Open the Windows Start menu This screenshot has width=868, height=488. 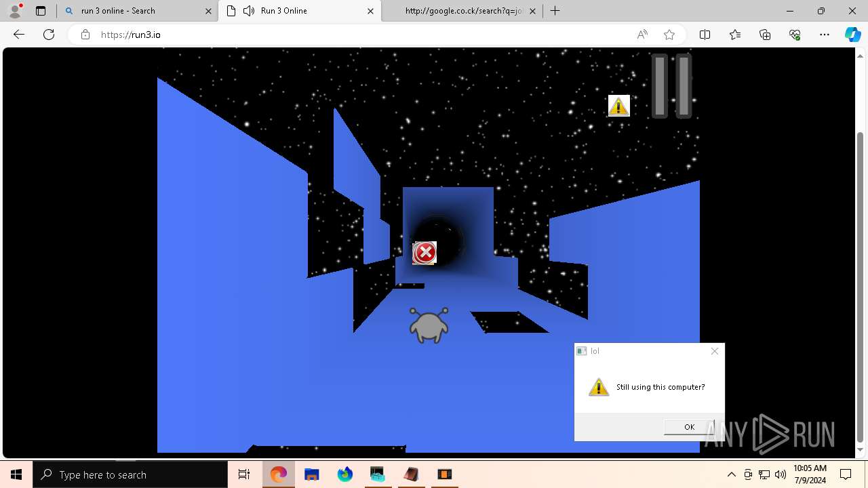pyautogui.click(x=16, y=474)
